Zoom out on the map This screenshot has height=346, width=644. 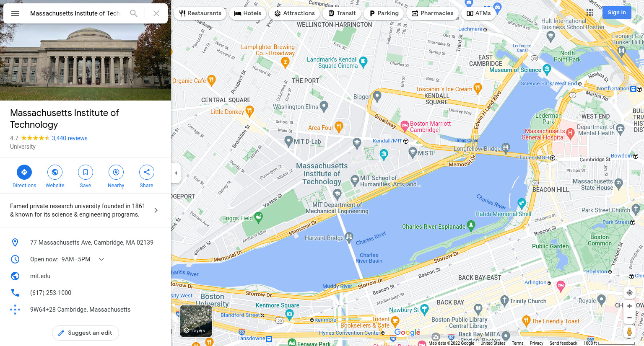[x=629, y=318]
